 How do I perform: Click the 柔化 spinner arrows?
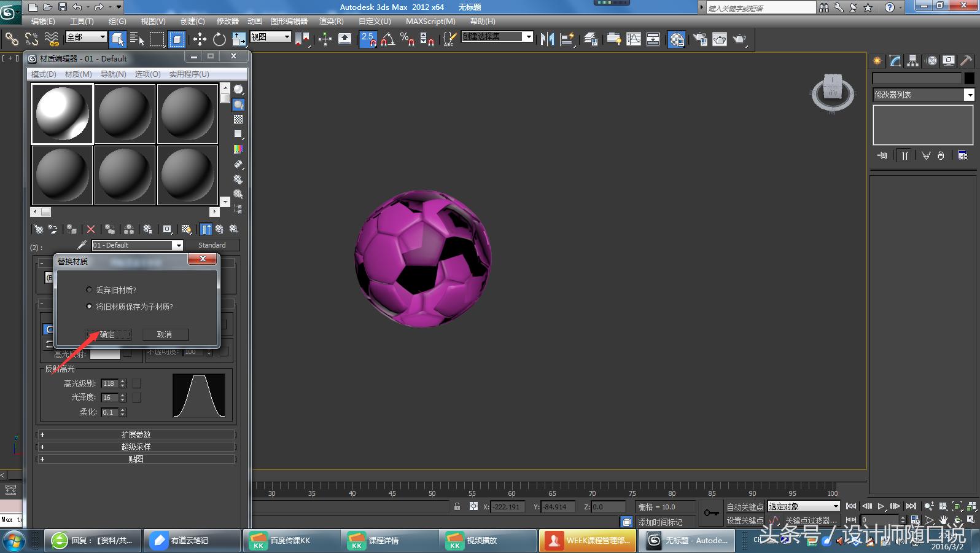click(123, 412)
